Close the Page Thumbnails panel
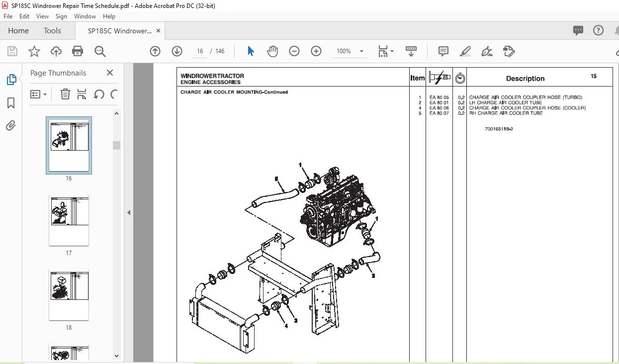619x364 pixels. (x=110, y=73)
